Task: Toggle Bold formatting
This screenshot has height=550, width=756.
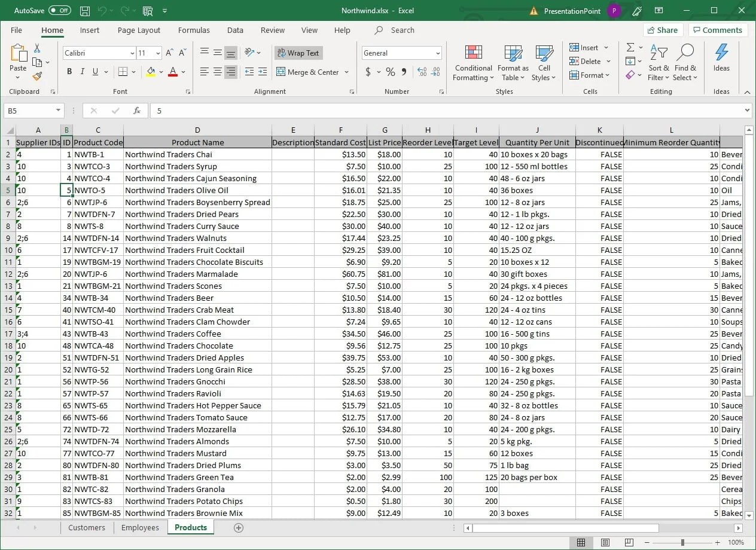Action: [69, 72]
